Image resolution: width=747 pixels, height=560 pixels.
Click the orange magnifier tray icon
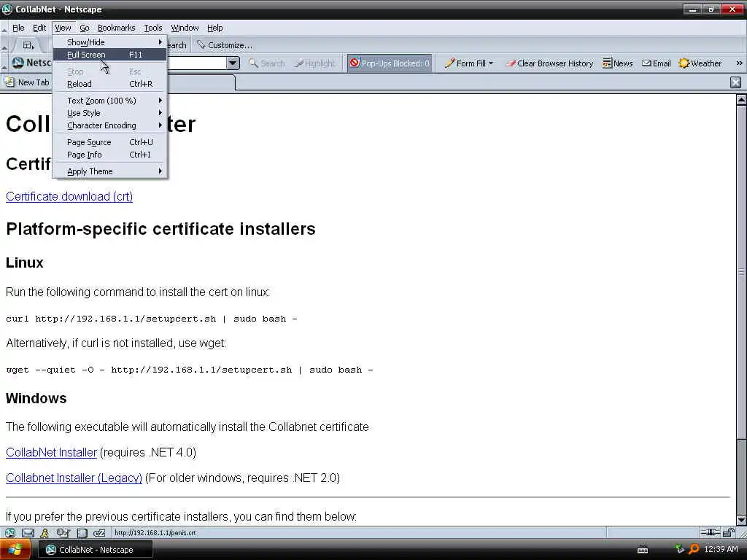tap(694, 549)
